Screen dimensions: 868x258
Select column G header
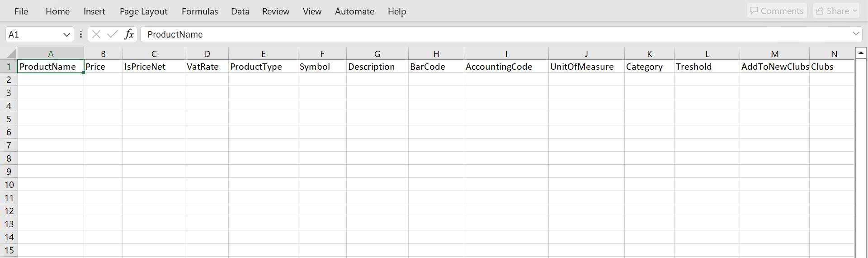click(x=377, y=54)
